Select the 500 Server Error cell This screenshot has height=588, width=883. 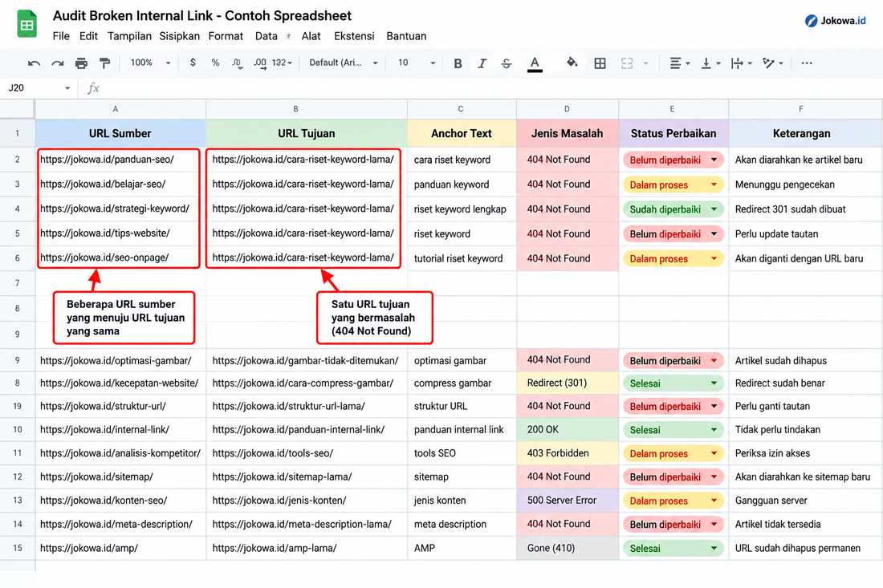click(x=567, y=501)
